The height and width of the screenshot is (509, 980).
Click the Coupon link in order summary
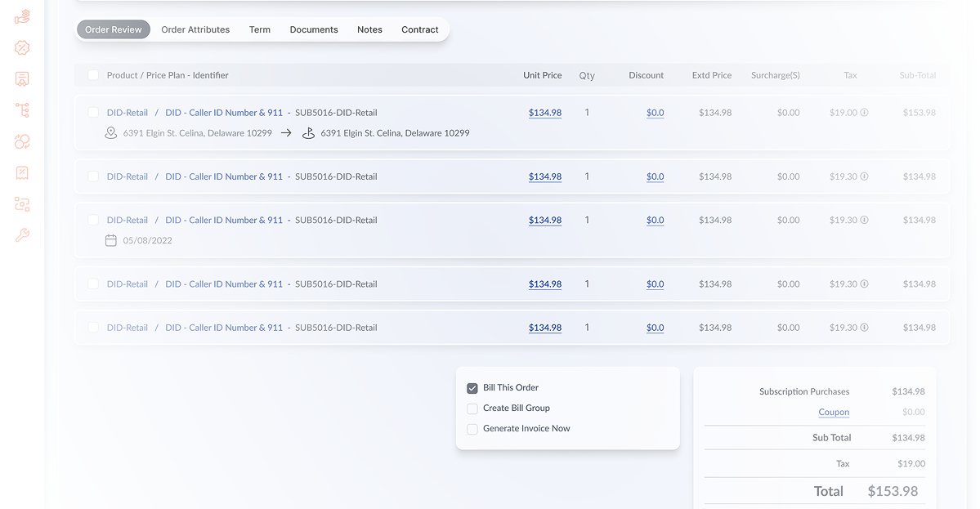click(x=834, y=413)
